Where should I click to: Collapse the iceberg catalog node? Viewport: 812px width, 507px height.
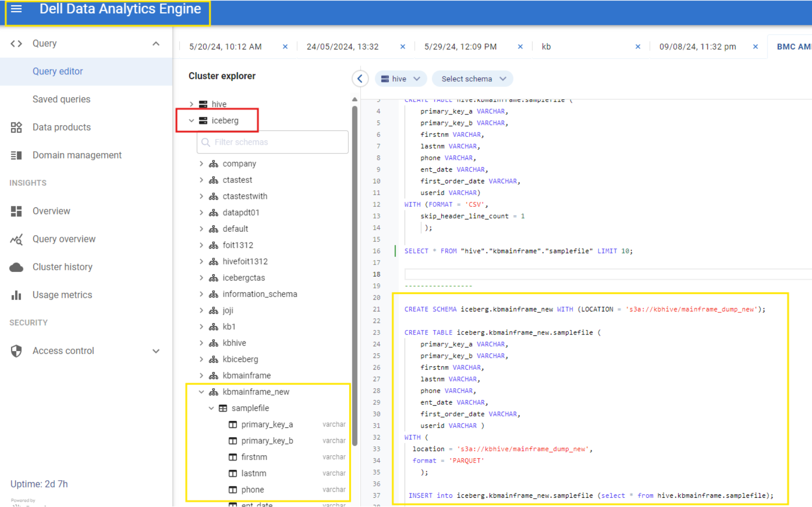(x=192, y=120)
